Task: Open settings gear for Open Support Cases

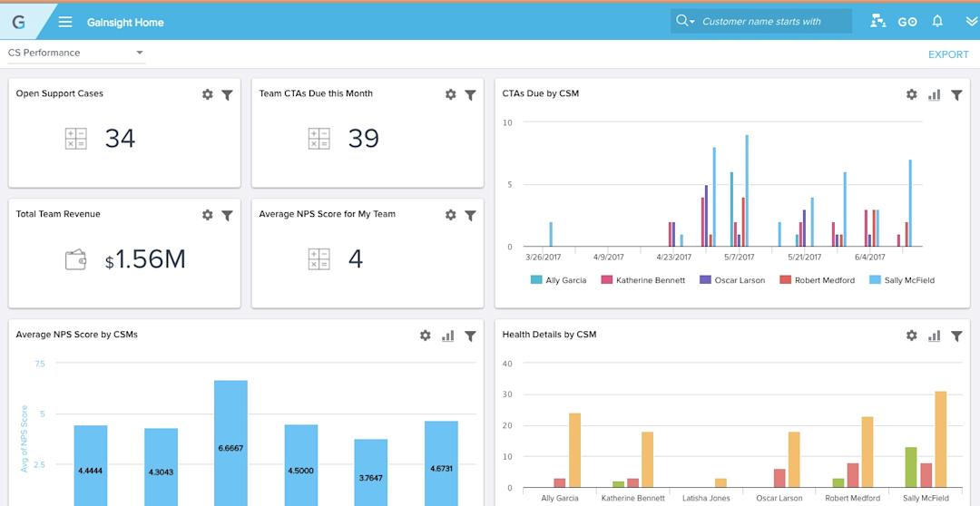Action: [x=208, y=94]
